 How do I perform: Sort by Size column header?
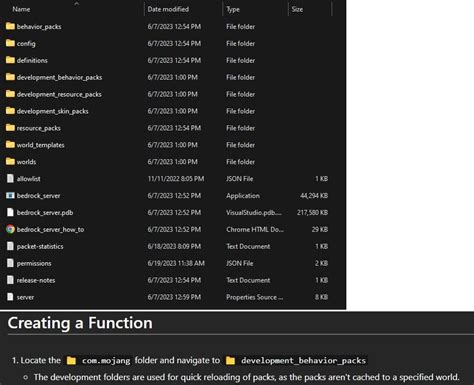click(x=297, y=9)
